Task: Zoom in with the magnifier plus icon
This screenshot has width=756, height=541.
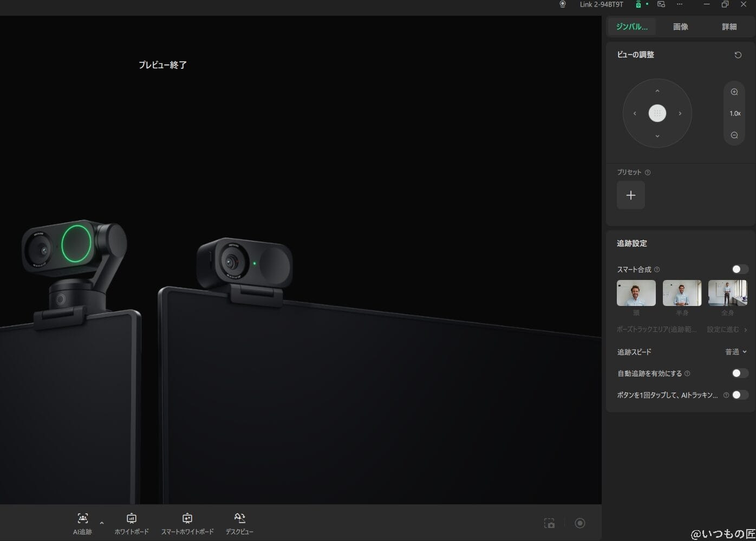Action: 734,92
